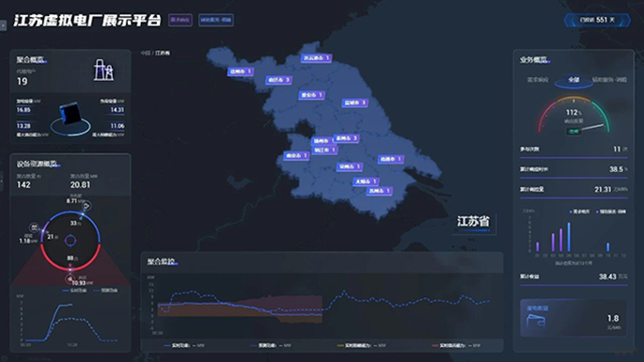The width and height of the screenshot is (644, 362).
Task: Click the 1.8 value in 度电收益 card
Action: [613, 319]
